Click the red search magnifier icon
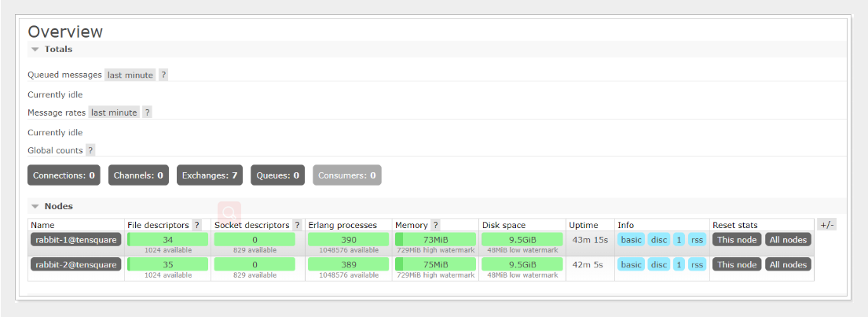This screenshot has width=868, height=317. coord(229,212)
